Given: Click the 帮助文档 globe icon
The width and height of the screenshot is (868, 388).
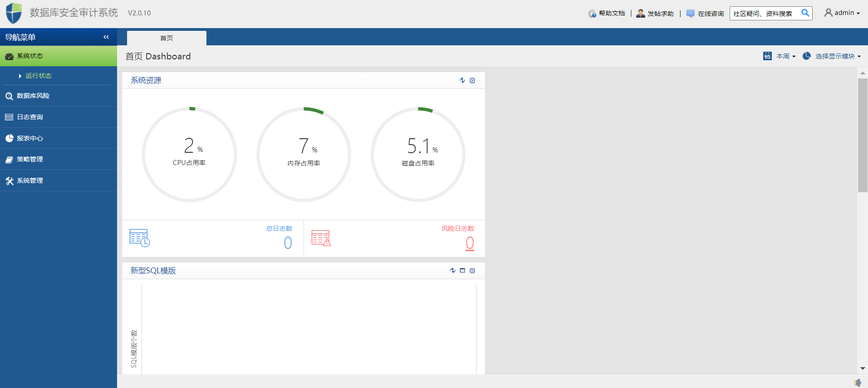Looking at the screenshot, I should pos(592,14).
